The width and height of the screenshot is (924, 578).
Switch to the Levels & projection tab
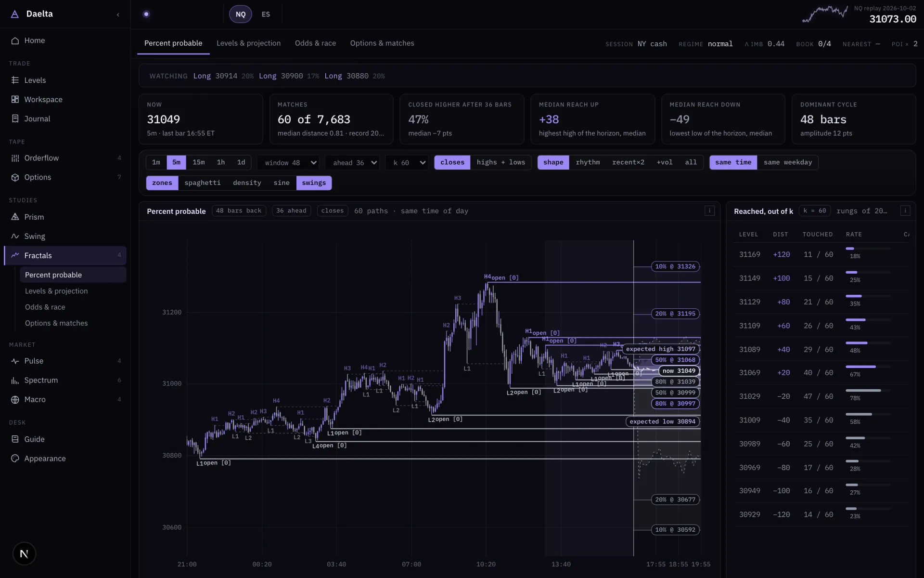(248, 43)
